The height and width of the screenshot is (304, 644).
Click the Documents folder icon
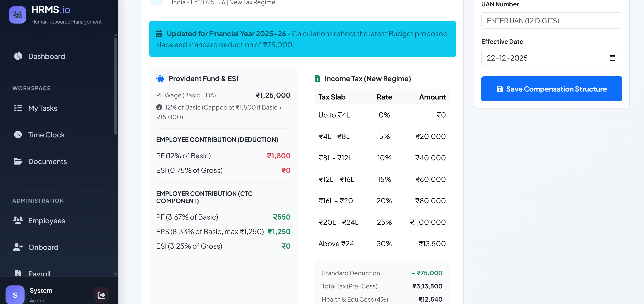click(18, 161)
